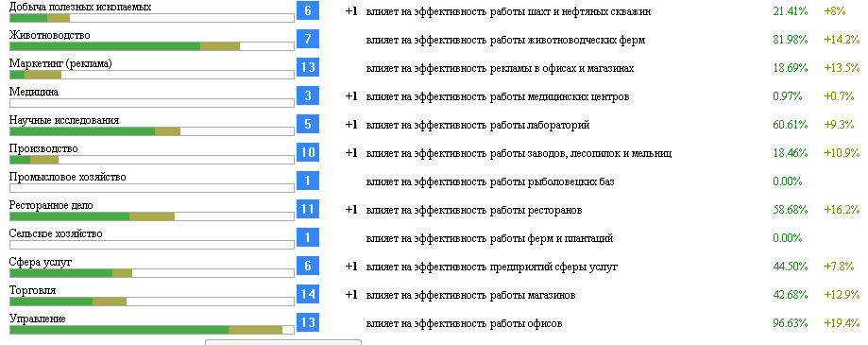Screen dimensions: 868x345
Task: Click the 60.61% progress value
Action: 791,125
